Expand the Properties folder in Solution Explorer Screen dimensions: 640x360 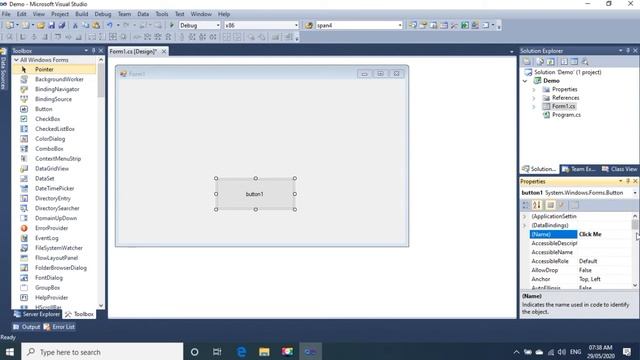(x=534, y=89)
